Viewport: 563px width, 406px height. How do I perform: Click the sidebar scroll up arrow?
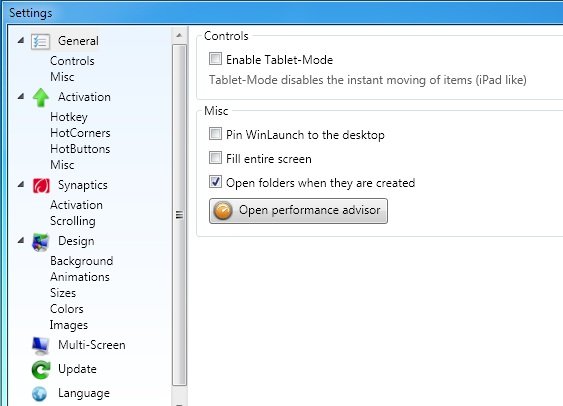(x=179, y=36)
